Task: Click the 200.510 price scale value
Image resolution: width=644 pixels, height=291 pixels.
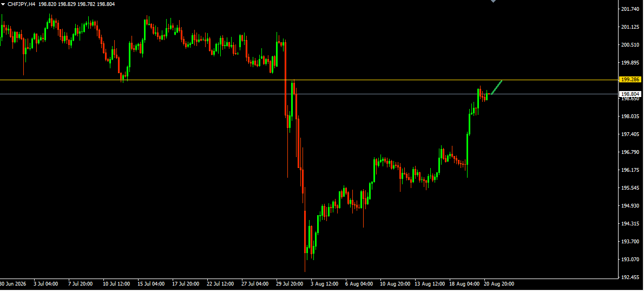Action: click(631, 45)
